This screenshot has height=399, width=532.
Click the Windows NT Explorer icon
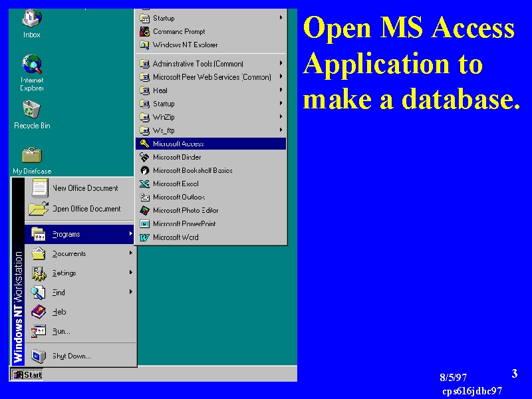click(144, 45)
